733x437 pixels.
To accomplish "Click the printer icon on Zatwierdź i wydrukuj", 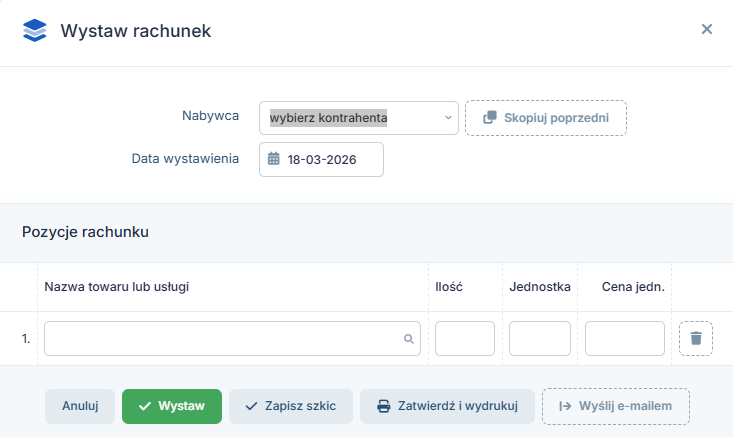I will (383, 406).
